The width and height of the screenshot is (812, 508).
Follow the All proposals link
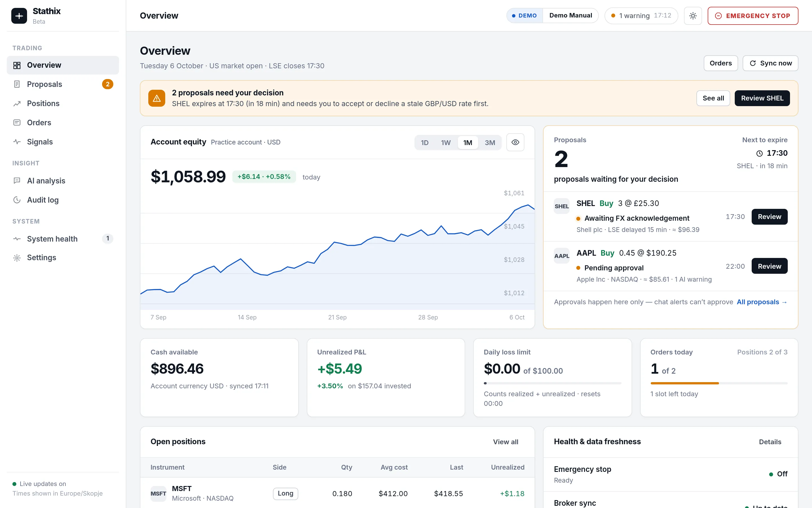tap(762, 302)
